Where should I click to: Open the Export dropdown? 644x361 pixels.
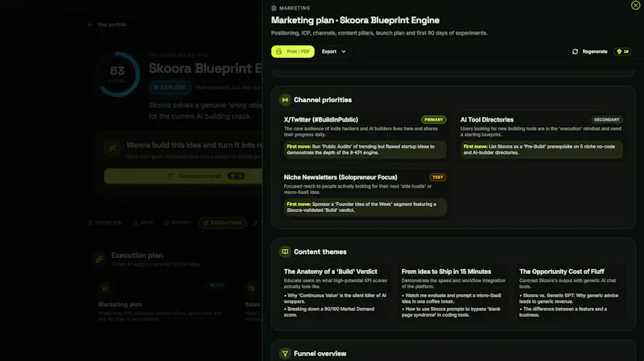(333, 52)
